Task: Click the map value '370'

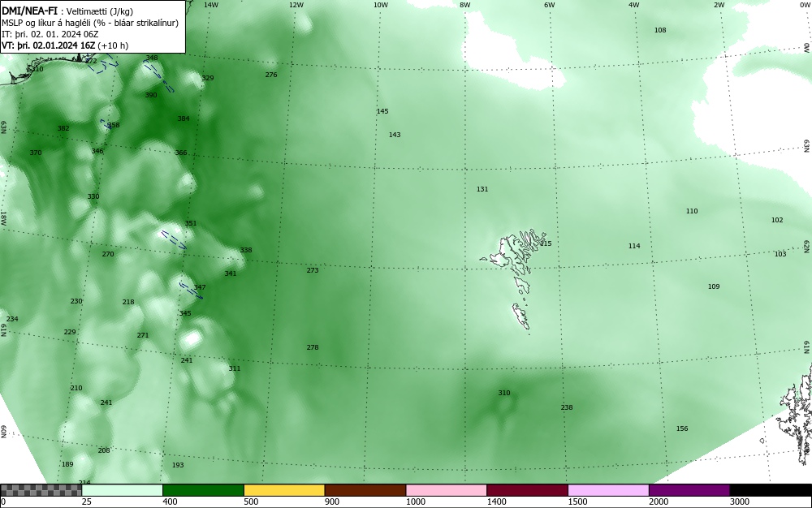Action: [35, 152]
